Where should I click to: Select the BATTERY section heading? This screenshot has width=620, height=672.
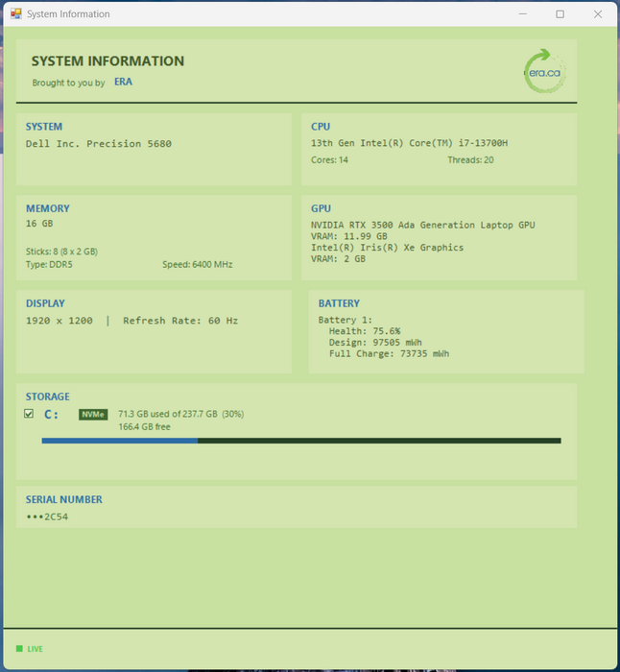click(339, 303)
